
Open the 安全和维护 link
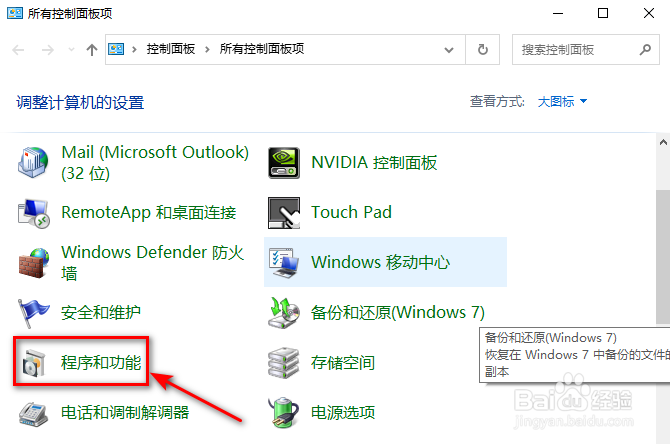(x=101, y=313)
